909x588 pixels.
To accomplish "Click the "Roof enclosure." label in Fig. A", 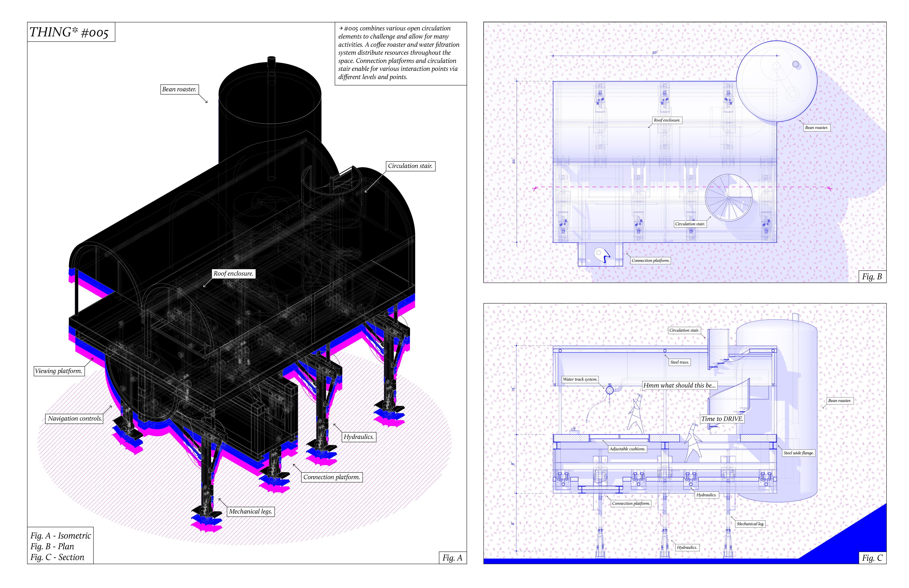I will pyautogui.click(x=233, y=274).
